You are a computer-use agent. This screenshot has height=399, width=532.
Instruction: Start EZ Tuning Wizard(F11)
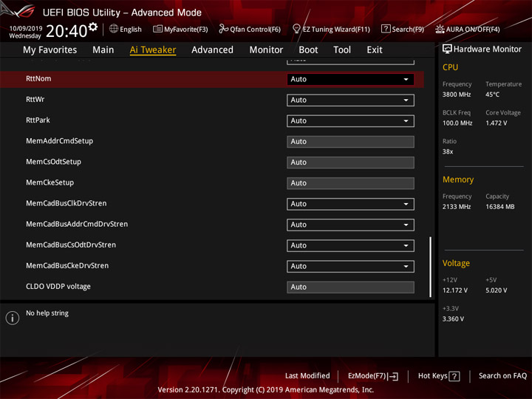(x=331, y=29)
